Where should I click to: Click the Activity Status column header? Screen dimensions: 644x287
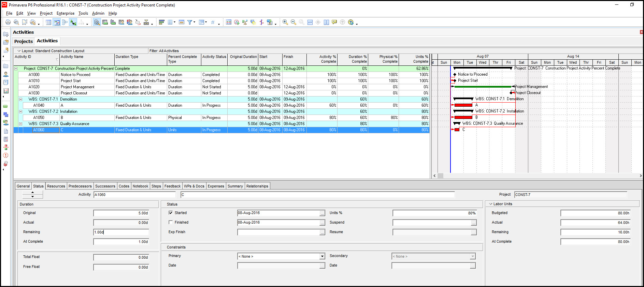click(x=214, y=59)
